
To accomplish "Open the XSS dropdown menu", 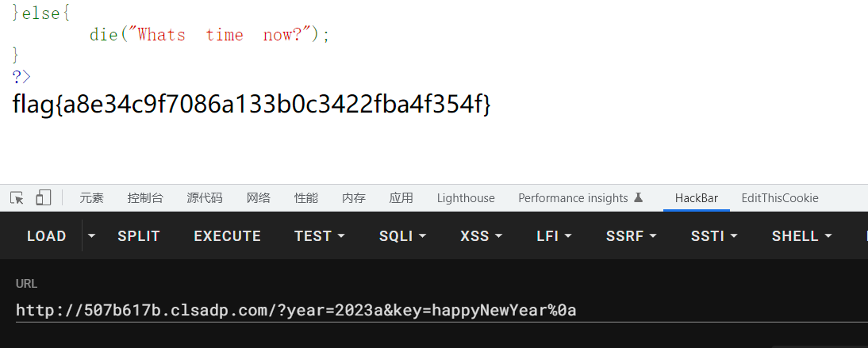I will pyautogui.click(x=481, y=236).
